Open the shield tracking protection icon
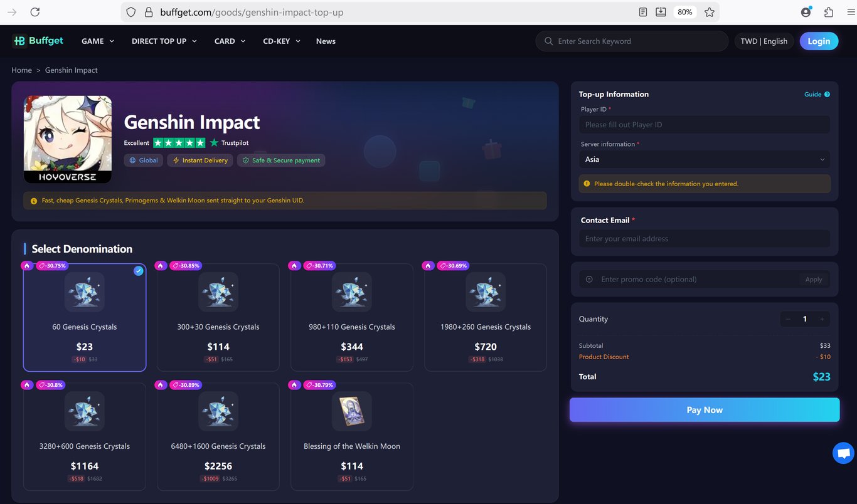The image size is (857, 504). pyautogui.click(x=131, y=12)
